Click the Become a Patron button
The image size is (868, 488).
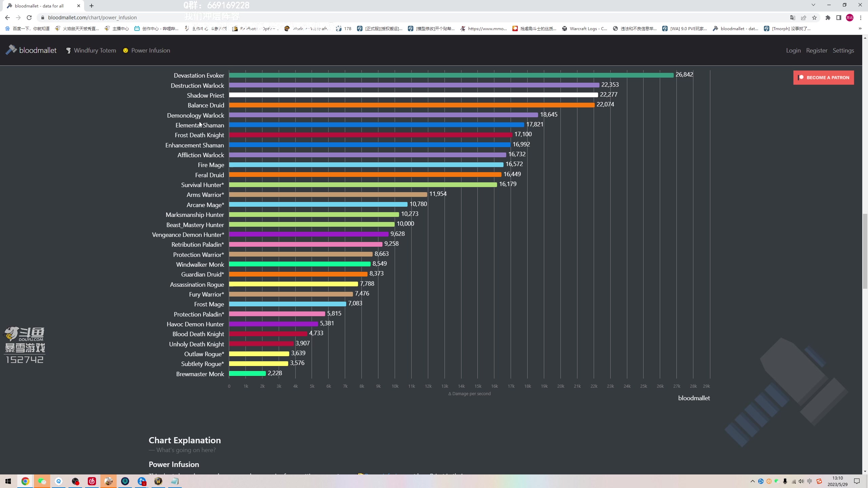pos(823,77)
